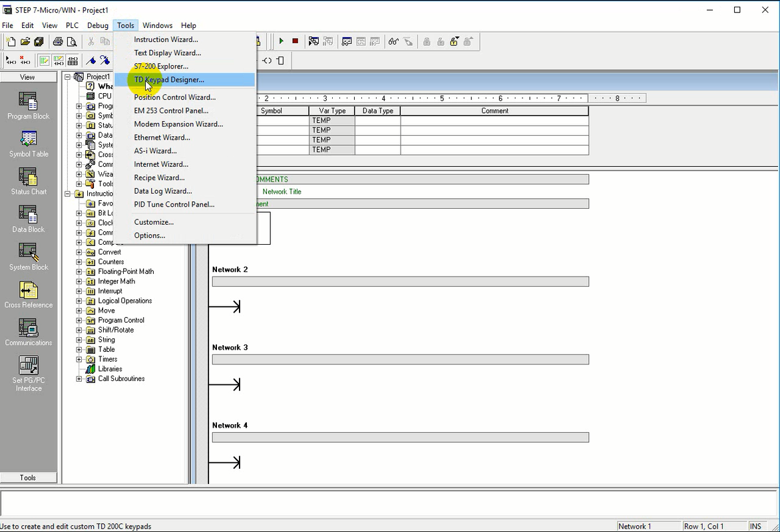780x532 pixels.
Task: Click the Network Title text
Action: [x=282, y=192]
